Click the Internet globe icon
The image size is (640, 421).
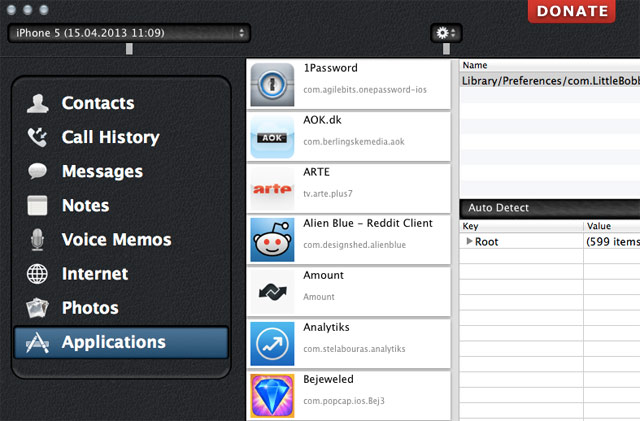37,274
